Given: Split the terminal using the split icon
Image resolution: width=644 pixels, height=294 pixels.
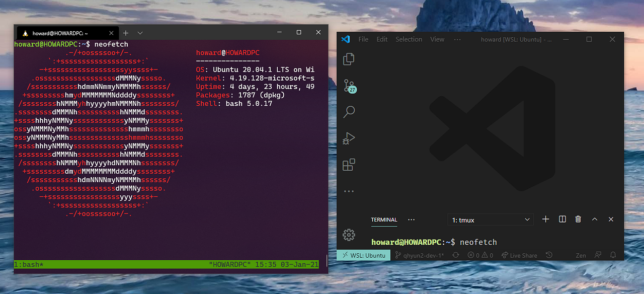Looking at the screenshot, I should tap(562, 219).
